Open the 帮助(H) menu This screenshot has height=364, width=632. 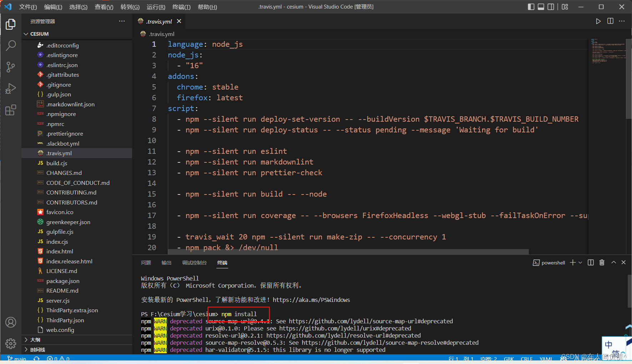[207, 7]
